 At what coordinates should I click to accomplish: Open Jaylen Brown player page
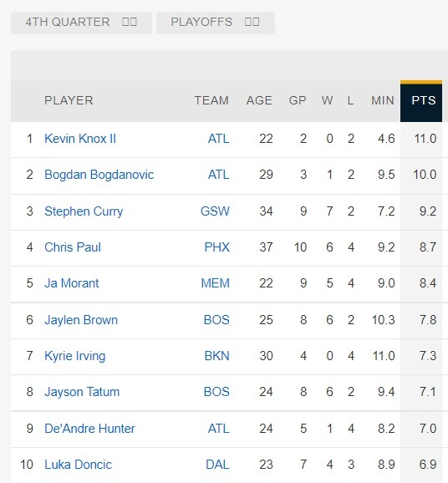[81, 320]
